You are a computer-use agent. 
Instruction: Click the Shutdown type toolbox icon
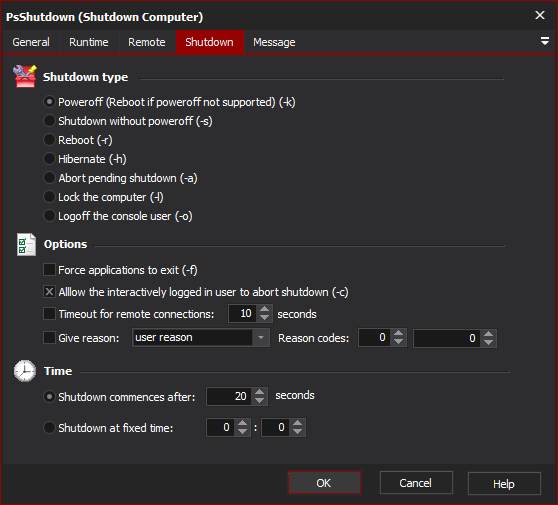coord(25,76)
